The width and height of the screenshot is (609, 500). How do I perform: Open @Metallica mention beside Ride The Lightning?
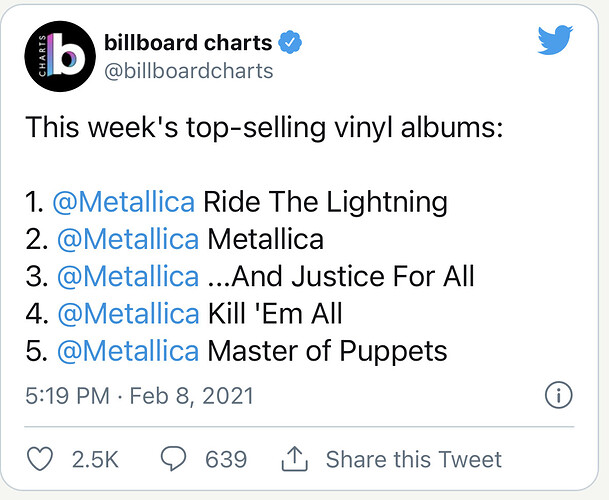124,202
